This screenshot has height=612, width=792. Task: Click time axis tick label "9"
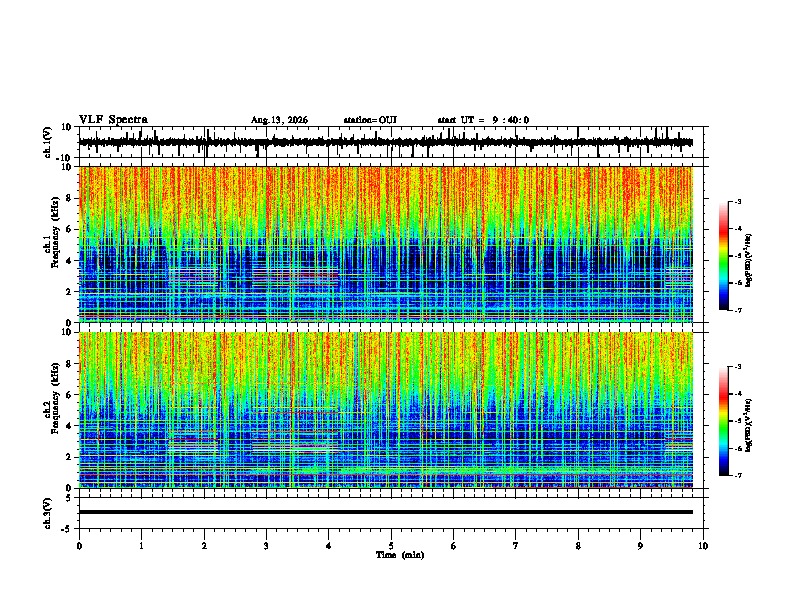pos(640,546)
